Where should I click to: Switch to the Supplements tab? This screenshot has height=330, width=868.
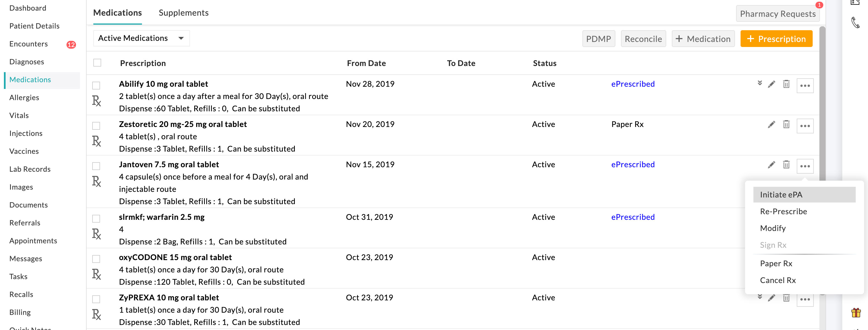click(x=183, y=13)
